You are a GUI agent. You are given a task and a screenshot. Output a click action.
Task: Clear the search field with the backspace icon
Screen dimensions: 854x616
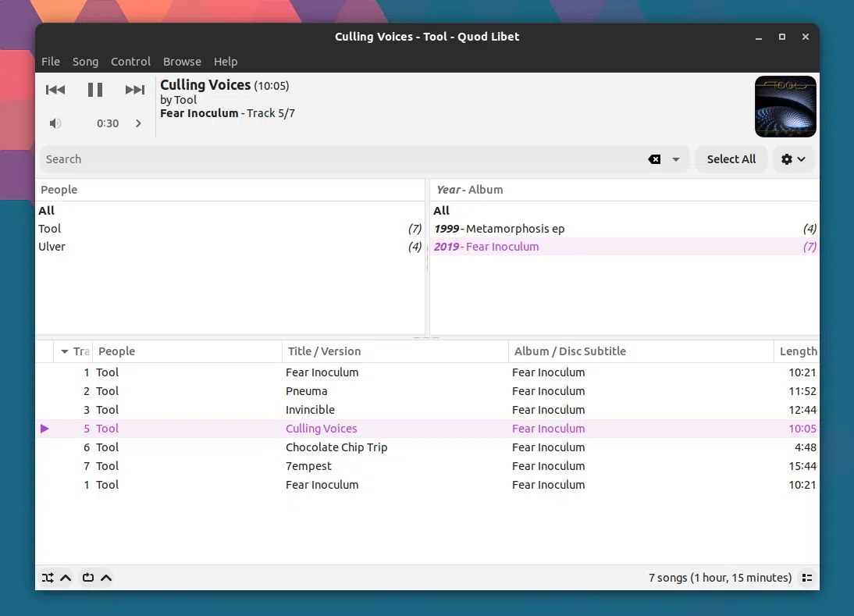pyautogui.click(x=654, y=159)
